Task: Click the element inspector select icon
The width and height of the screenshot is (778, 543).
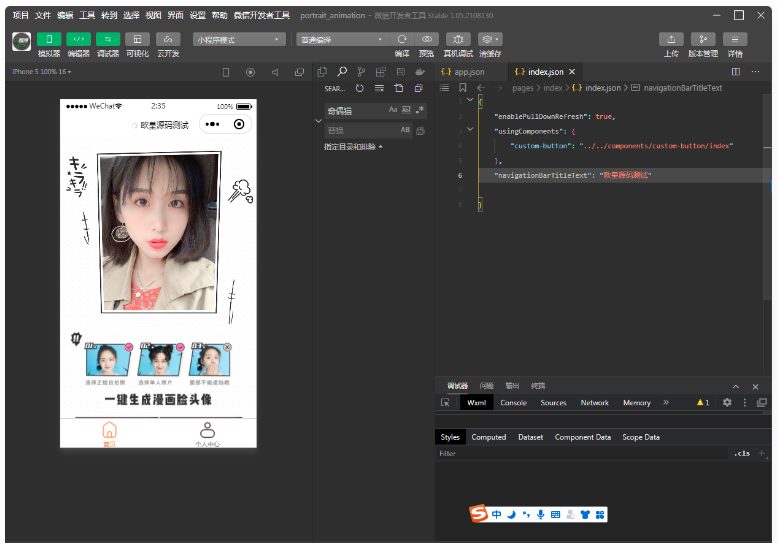Action: pos(445,403)
